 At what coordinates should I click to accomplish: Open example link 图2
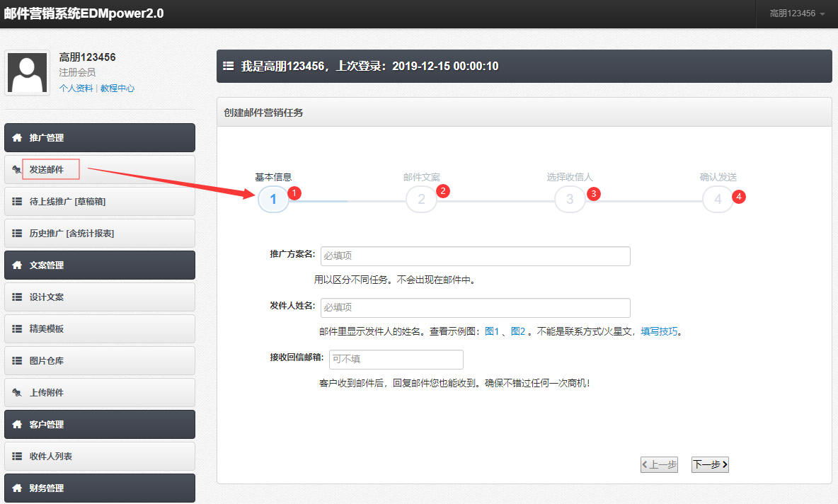coord(518,331)
